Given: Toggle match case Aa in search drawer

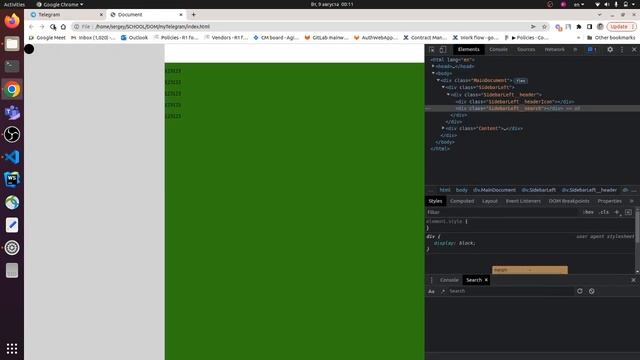Looking at the screenshot, I should click(x=431, y=291).
